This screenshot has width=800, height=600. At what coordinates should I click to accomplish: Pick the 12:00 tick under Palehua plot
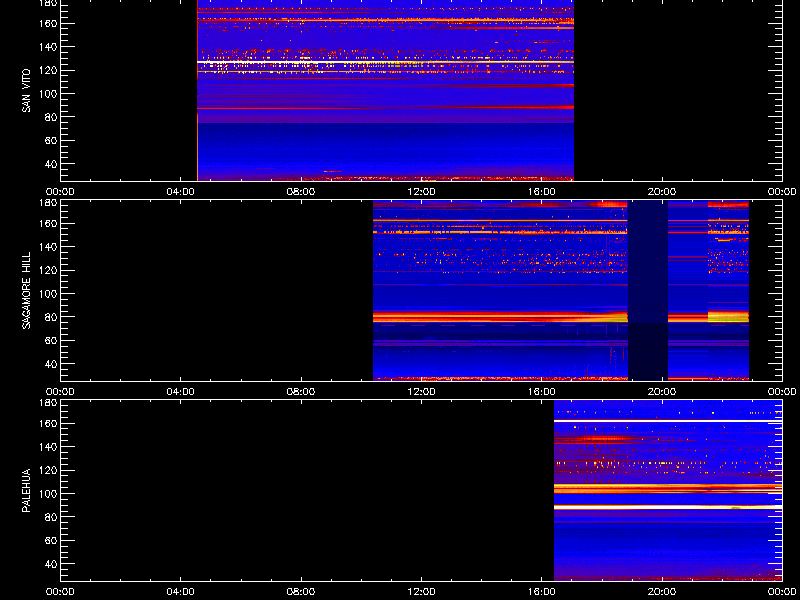tap(421, 592)
